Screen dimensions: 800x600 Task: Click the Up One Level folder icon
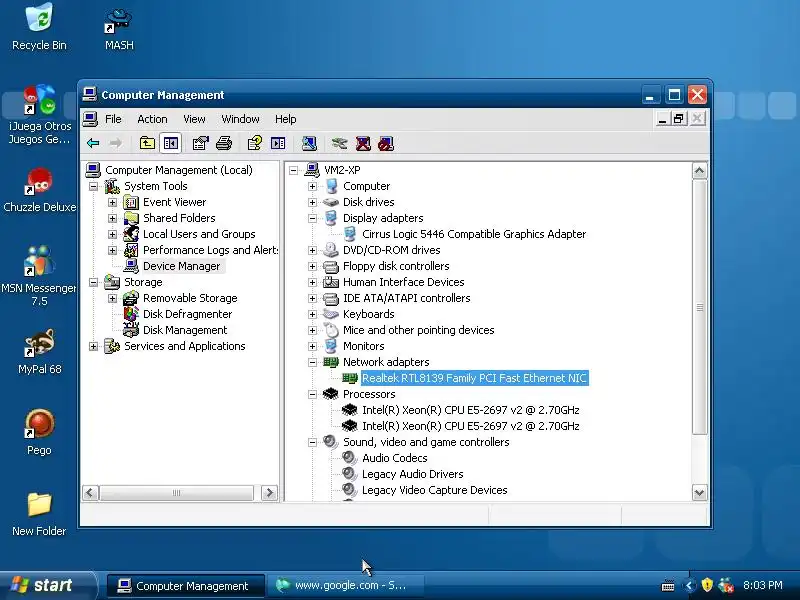click(147, 143)
